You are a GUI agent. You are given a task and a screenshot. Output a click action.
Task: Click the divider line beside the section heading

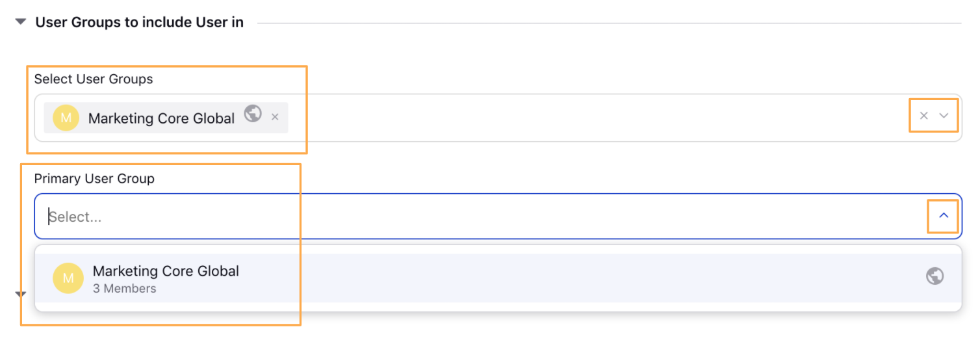point(610,23)
